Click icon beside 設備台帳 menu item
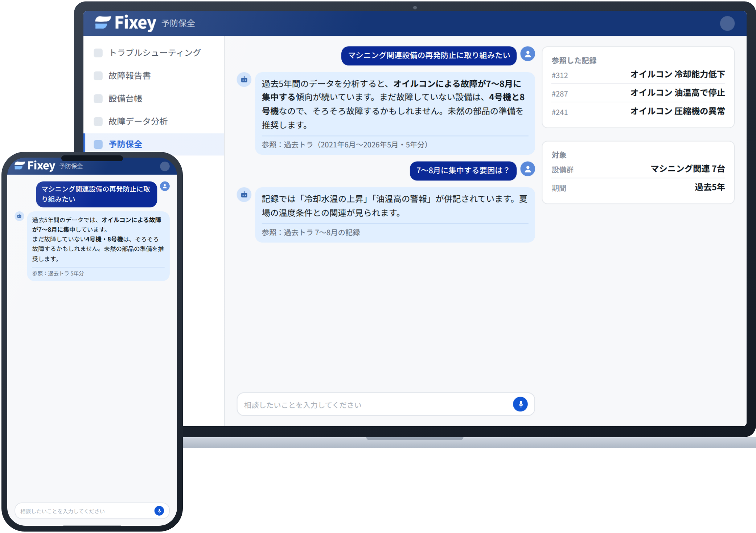 click(98, 99)
